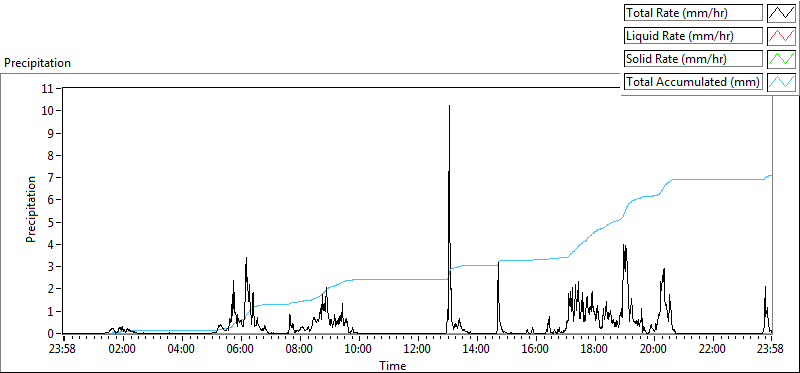
Task: Click the 14:00 time axis label
Action: coord(477,350)
